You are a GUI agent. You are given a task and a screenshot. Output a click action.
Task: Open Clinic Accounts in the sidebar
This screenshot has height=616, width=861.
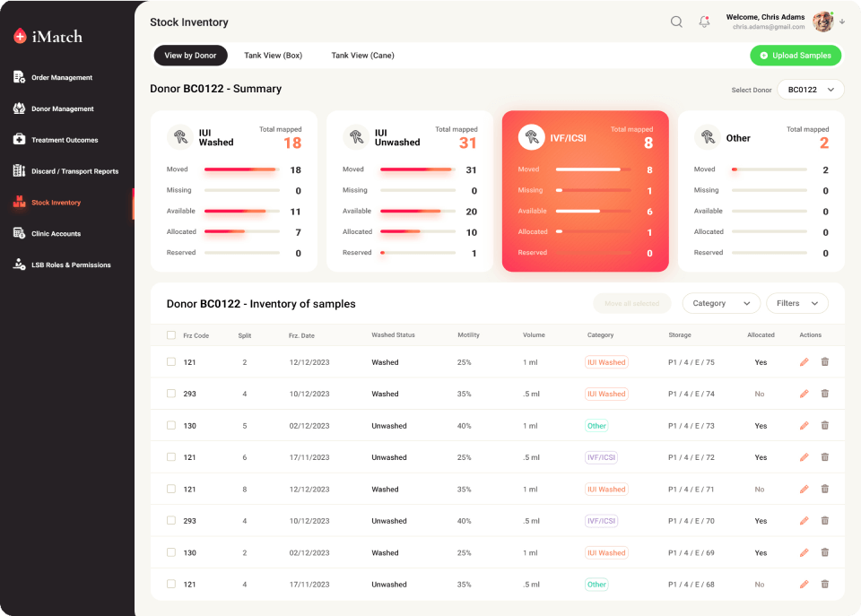click(x=48, y=234)
